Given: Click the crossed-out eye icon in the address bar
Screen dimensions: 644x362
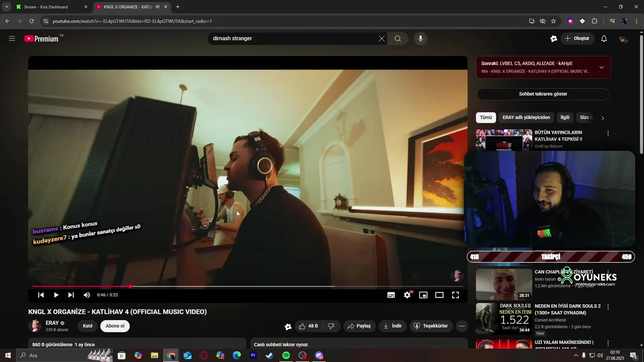Looking at the screenshot, I should [542, 21].
